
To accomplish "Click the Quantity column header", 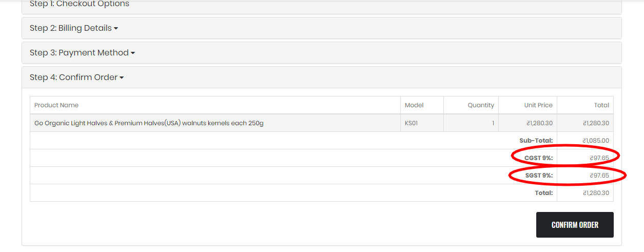I will click(x=481, y=105).
